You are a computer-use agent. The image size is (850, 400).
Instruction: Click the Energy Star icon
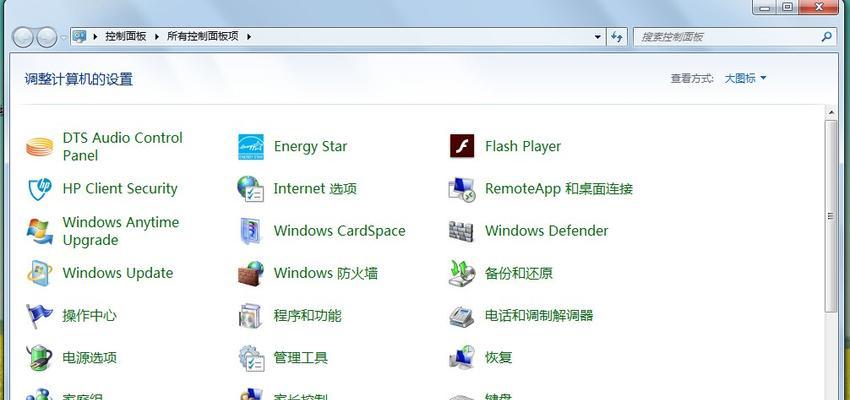click(251, 146)
